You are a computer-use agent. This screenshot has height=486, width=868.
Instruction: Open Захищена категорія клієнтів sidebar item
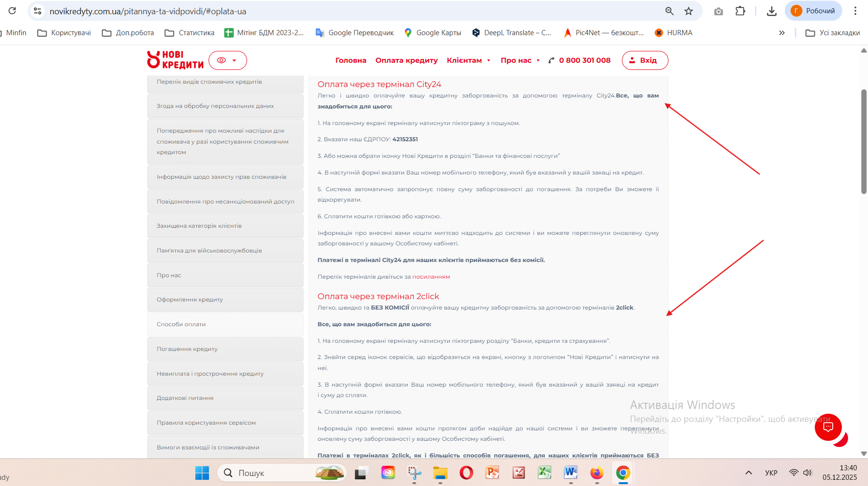(x=225, y=226)
